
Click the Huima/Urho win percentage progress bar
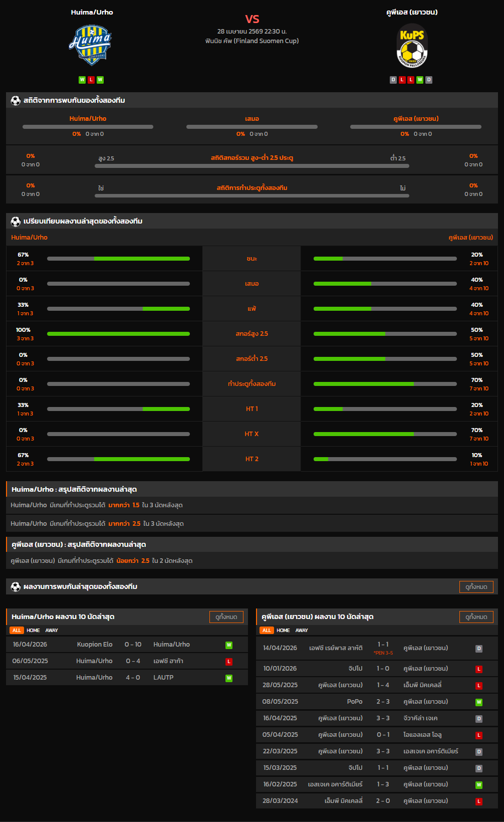pos(118,259)
